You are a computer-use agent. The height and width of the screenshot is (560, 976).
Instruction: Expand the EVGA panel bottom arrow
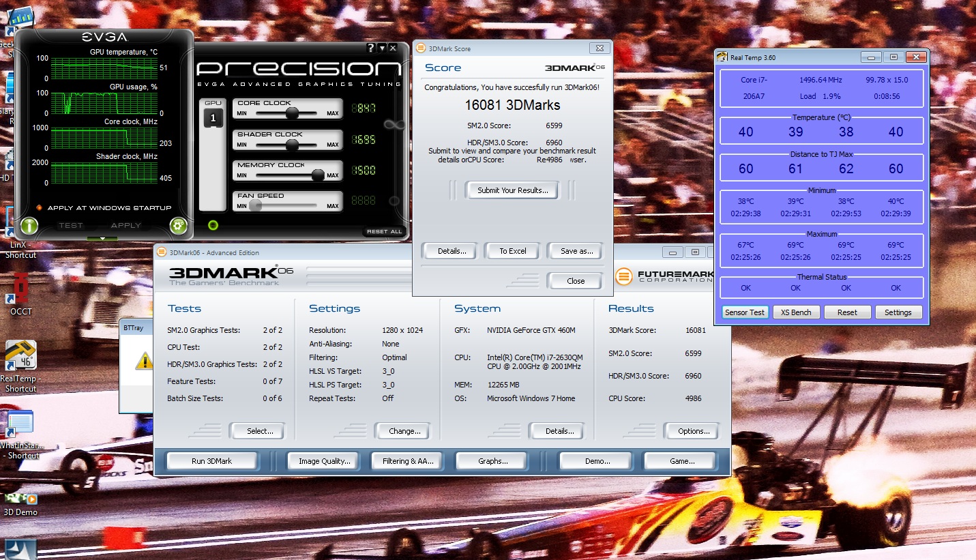click(x=102, y=238)
